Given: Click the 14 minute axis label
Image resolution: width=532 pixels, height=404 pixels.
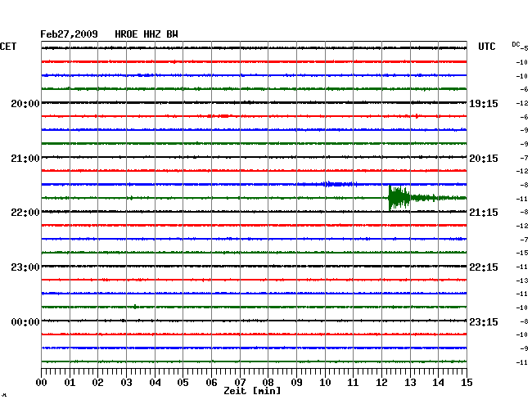Looking at the screenshot, I should point(438,383).
